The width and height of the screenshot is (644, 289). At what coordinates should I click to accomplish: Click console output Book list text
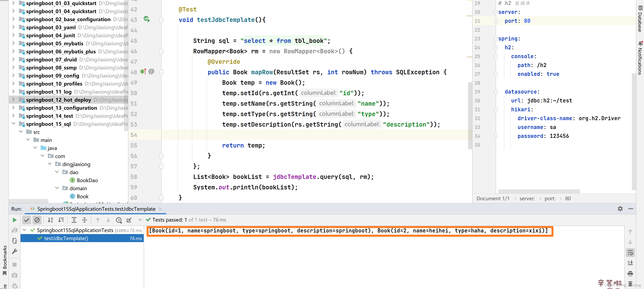click(x=348, y=230)
